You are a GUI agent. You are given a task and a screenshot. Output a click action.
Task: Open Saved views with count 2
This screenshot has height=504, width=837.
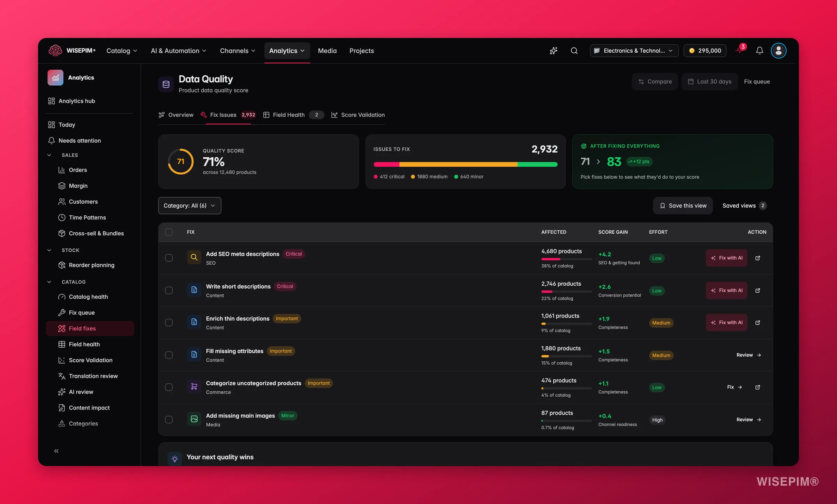pyautogui.click(x=744, y=205)
